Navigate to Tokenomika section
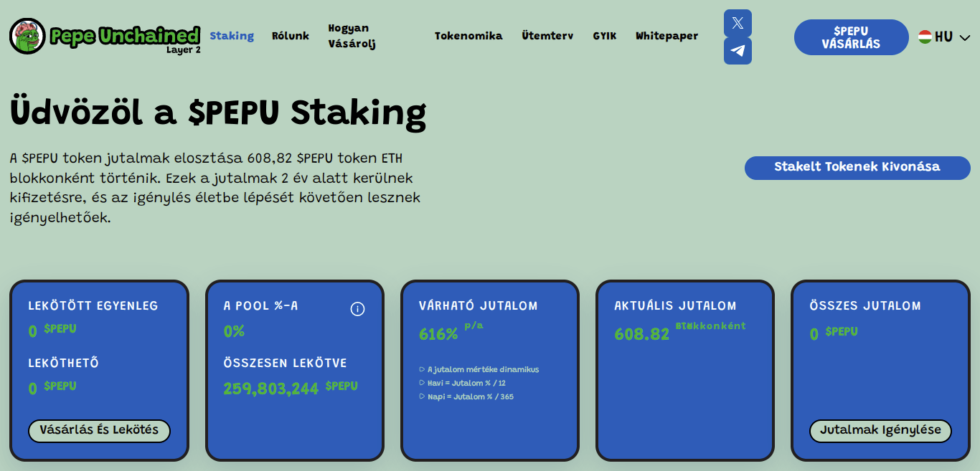 click(468, 36)
